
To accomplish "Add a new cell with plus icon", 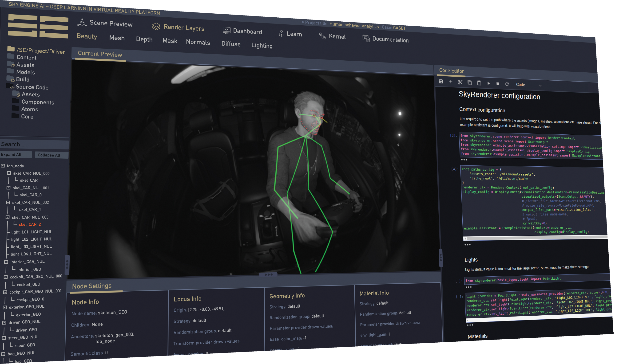I will [451, 82].
